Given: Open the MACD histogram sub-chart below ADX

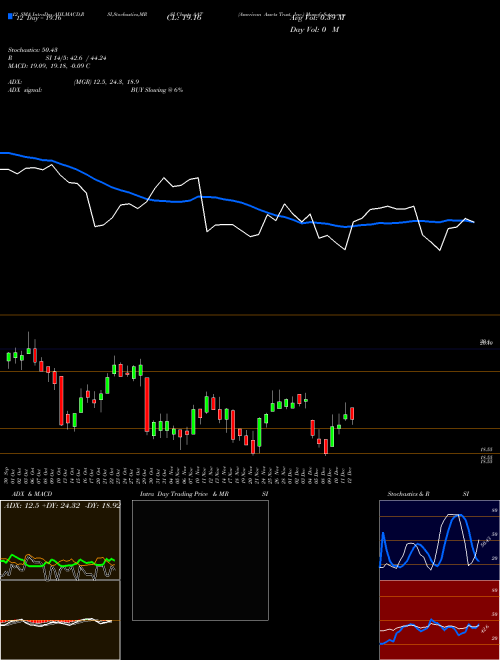Looking at the screenshot, I should click(60, 620).
